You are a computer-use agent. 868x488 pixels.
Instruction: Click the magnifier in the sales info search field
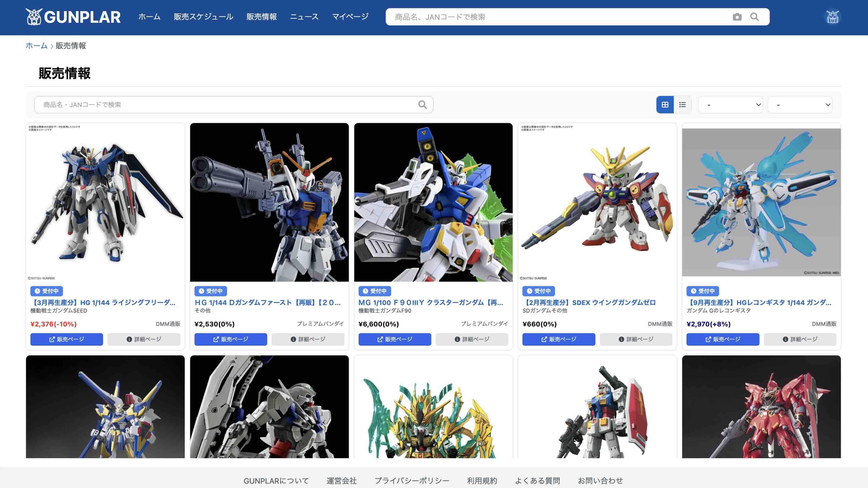click(422, 105)
